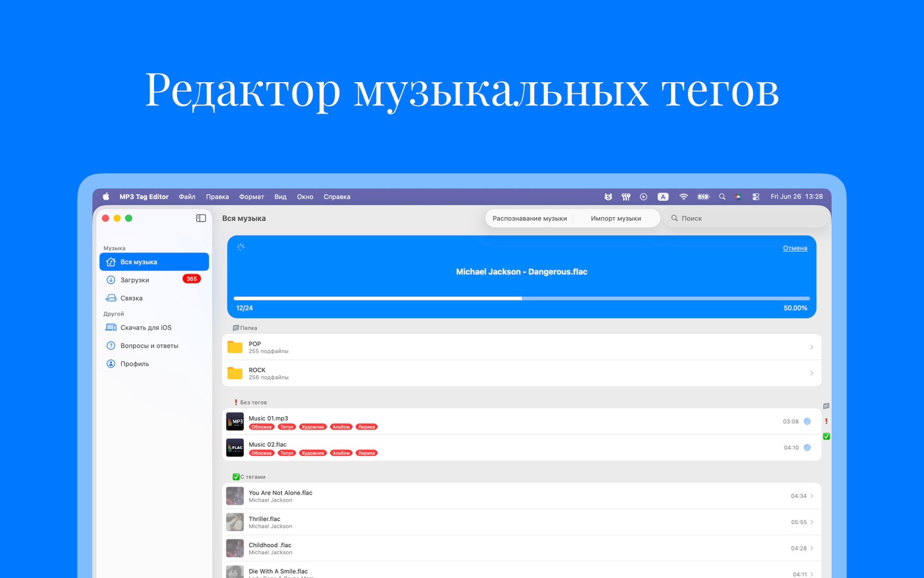This screenshot has width=924, height=578.
Task: Click the Лирика tag on Music 01.mp3
Action: [366, 427]
